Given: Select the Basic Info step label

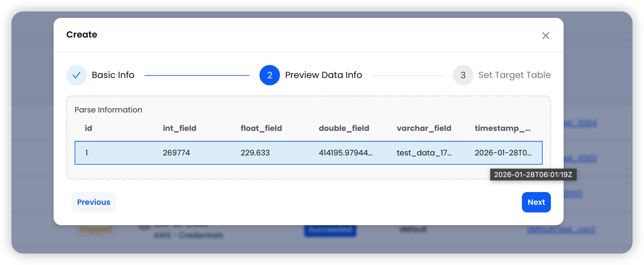Looking at the screenshot, I should (113, 75).
